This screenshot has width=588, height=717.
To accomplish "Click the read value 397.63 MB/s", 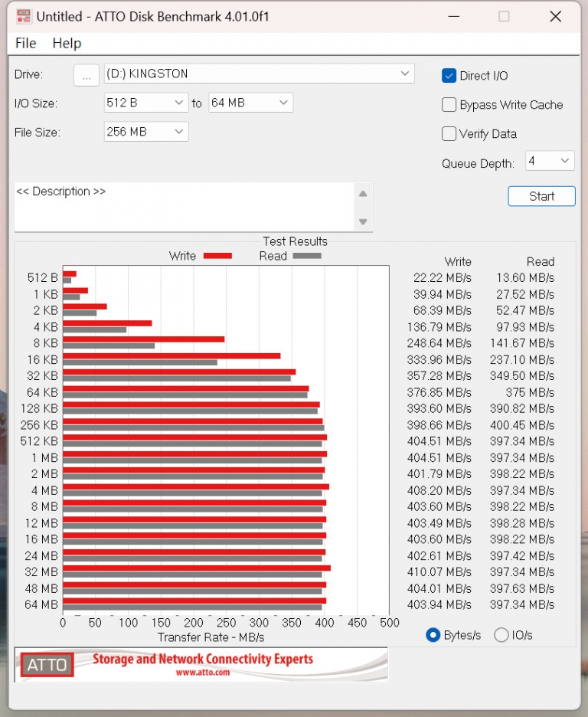I will click(522, 588).
